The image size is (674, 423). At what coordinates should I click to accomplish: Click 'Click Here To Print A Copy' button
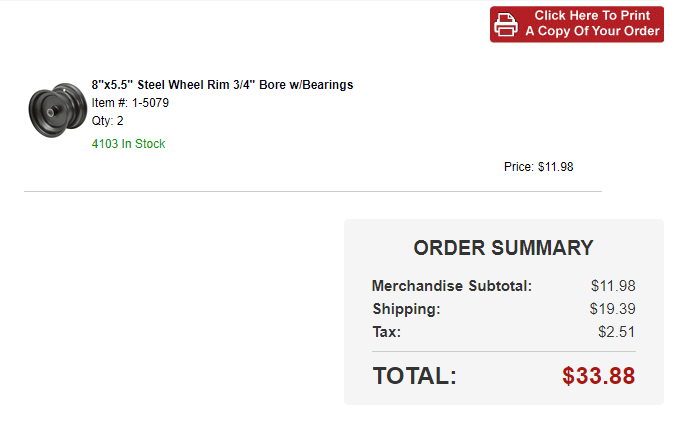(592, 24)
